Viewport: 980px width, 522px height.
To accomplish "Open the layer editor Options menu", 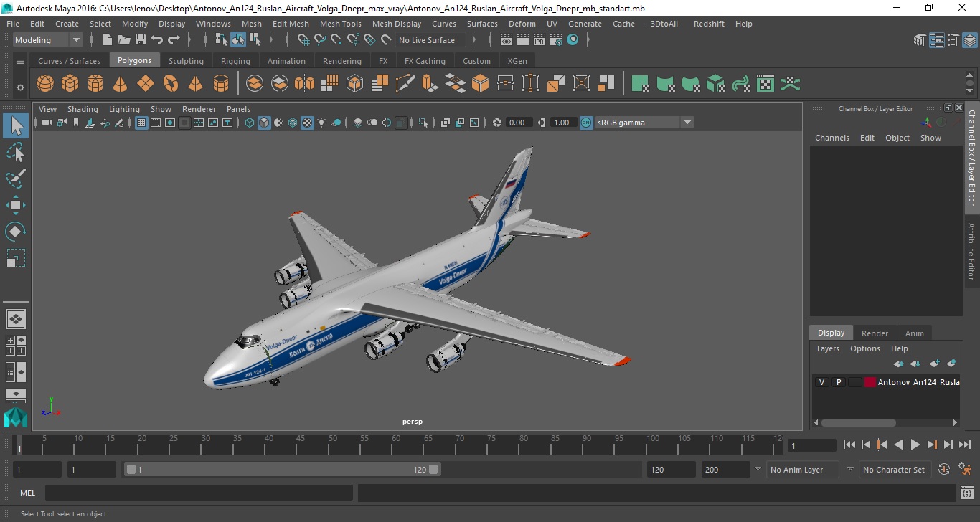I will coord(864,348).
